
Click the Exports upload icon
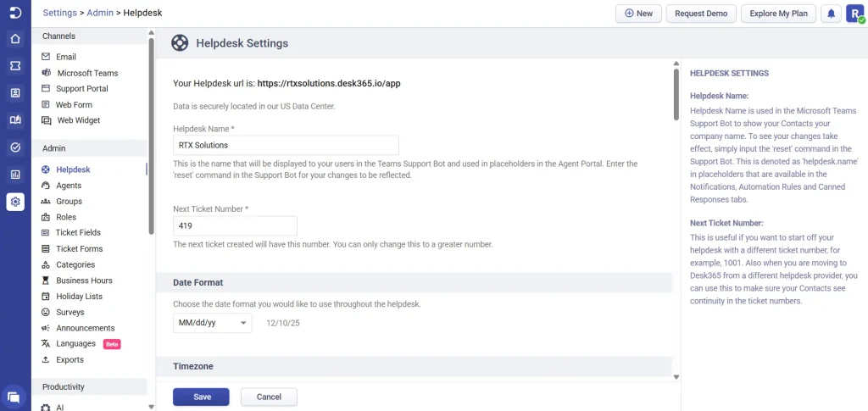46,359
